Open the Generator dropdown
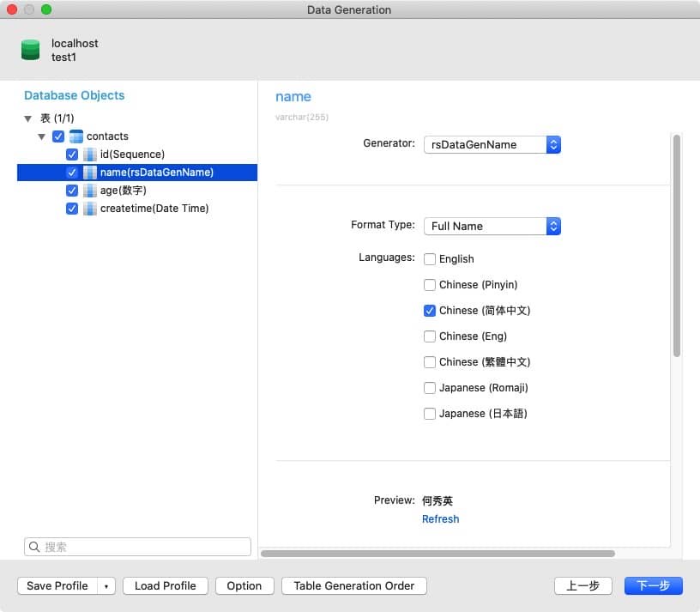700x612 pixels. click(492, 145)
